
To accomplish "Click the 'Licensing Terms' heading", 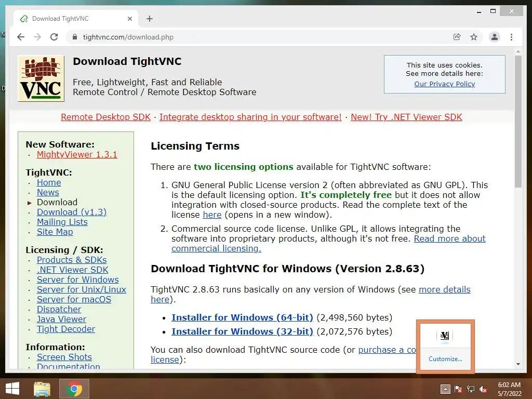I will (x=195, y=146).
